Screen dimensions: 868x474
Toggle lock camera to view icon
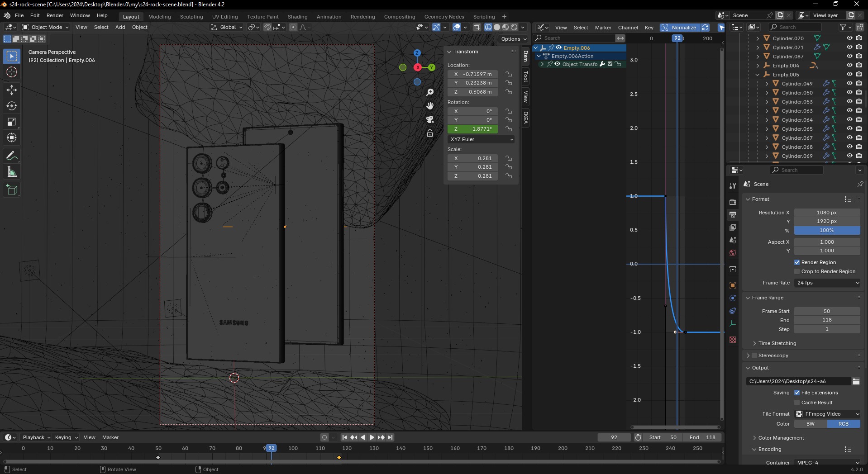pyautogui.click(x=430, y=133)
